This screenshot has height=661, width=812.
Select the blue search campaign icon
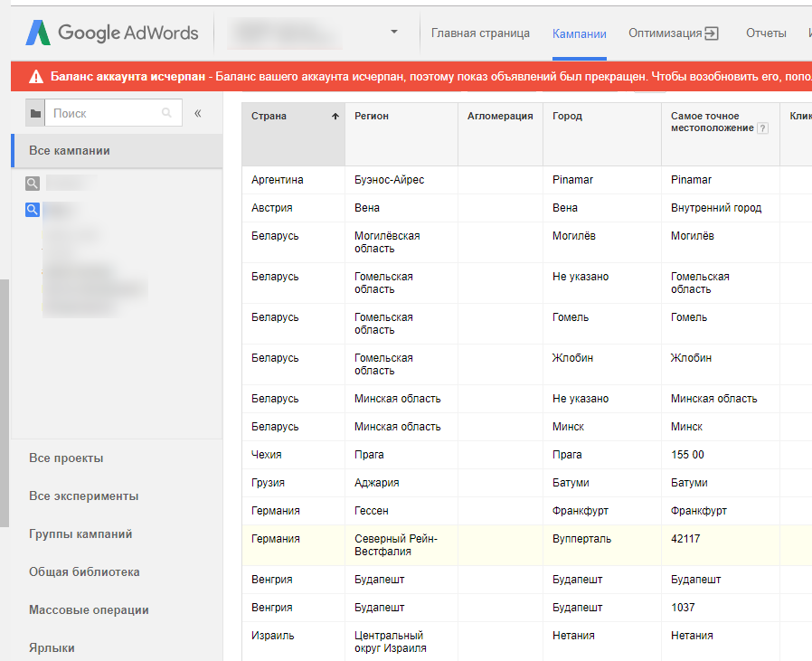[x=33, y=210]
